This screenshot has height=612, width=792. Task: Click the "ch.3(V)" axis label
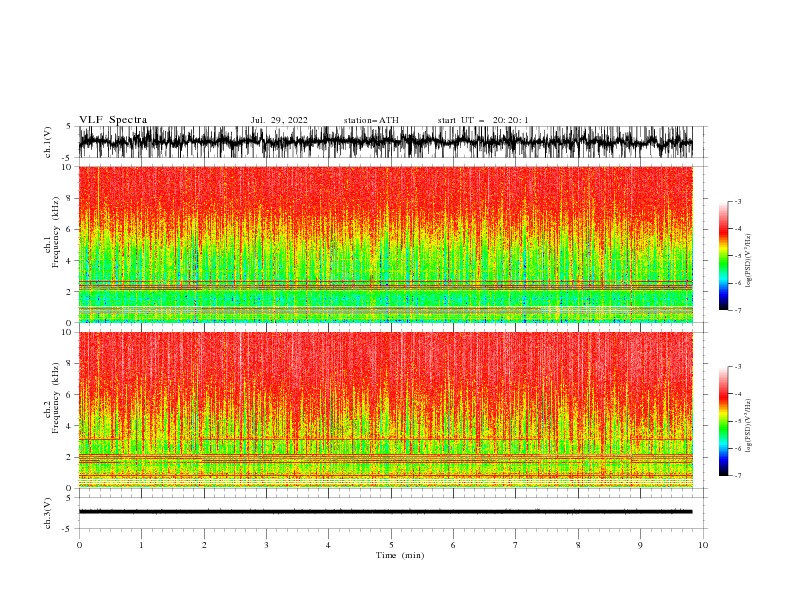48,513
